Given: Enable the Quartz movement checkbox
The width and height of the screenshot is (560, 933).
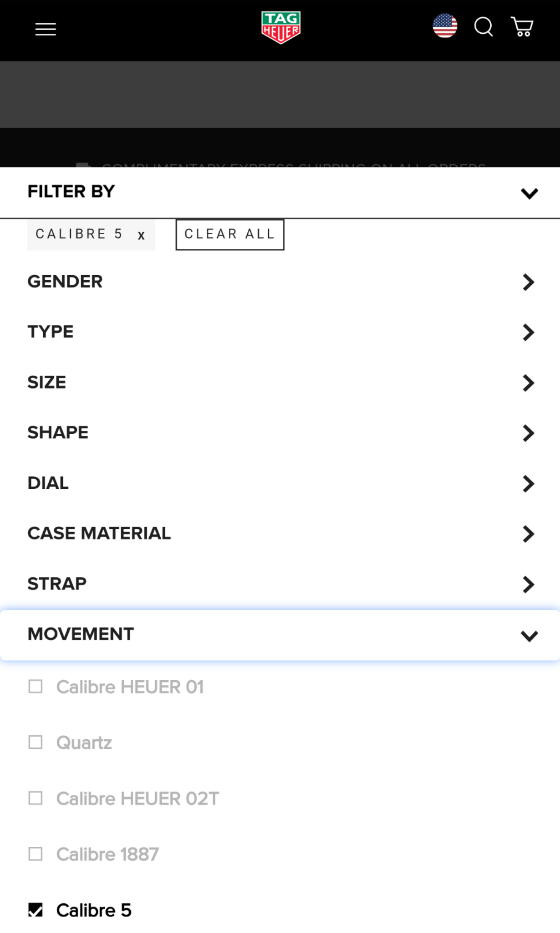Looking at the screenshot, I should click(36, 742).
